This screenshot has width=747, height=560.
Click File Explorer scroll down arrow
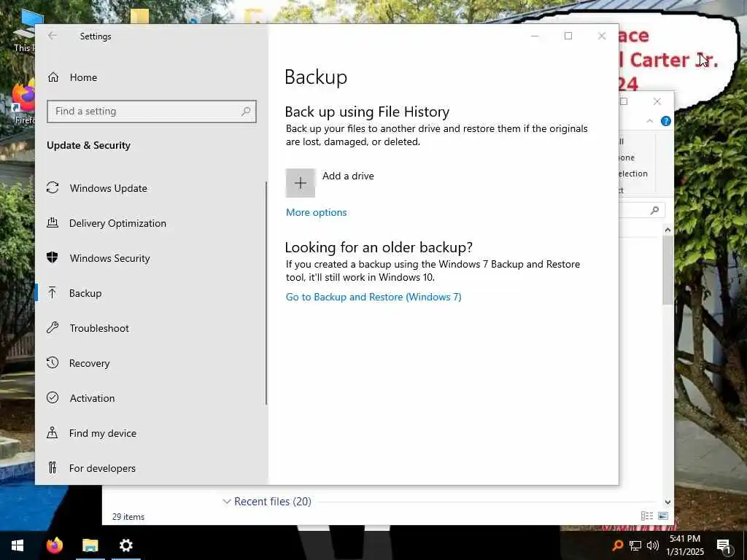pyautogui.click(x=667, y=502)
